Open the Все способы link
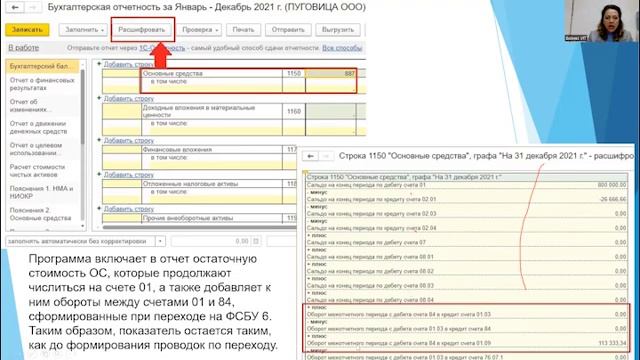 [x=342, y=48]
